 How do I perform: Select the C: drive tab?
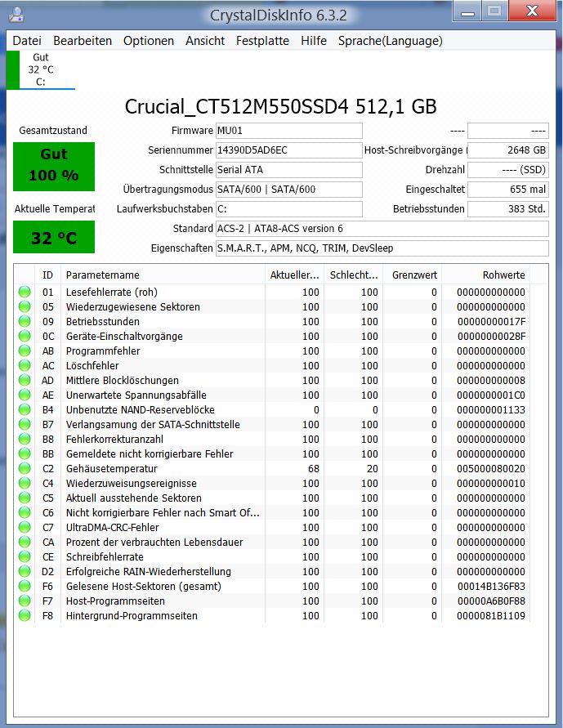[41, 69]
